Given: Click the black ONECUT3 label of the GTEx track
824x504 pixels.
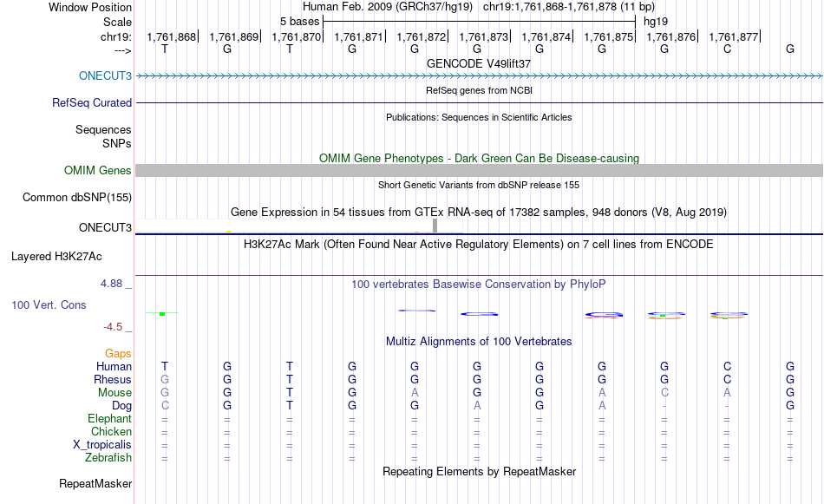Looking at the screenshot, I should click(105, 227).
